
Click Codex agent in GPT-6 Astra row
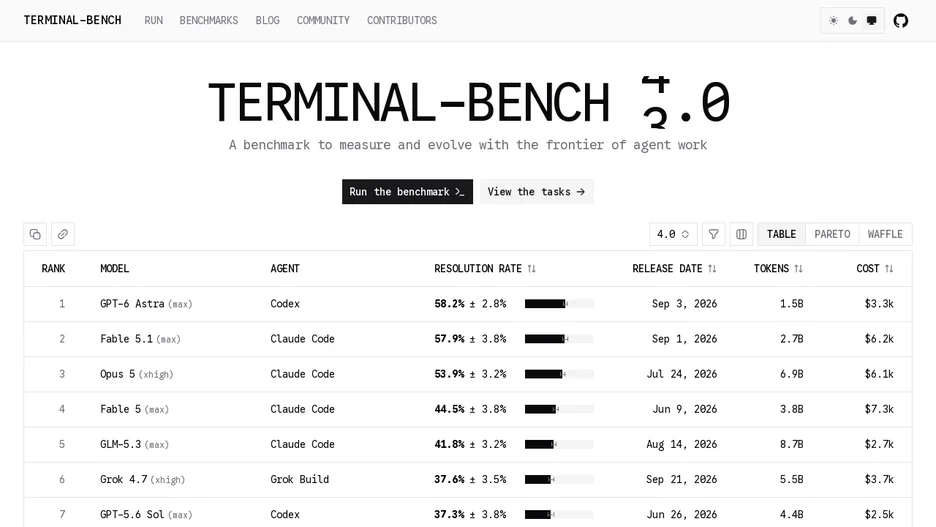pos(285,304)
